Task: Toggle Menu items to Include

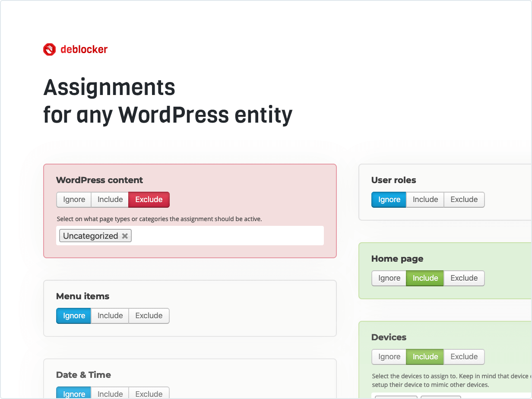Action: (x=110, y=316)
